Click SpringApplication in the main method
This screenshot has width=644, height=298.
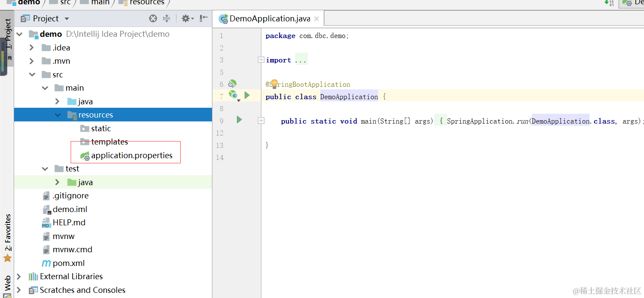tap(480, 121)
